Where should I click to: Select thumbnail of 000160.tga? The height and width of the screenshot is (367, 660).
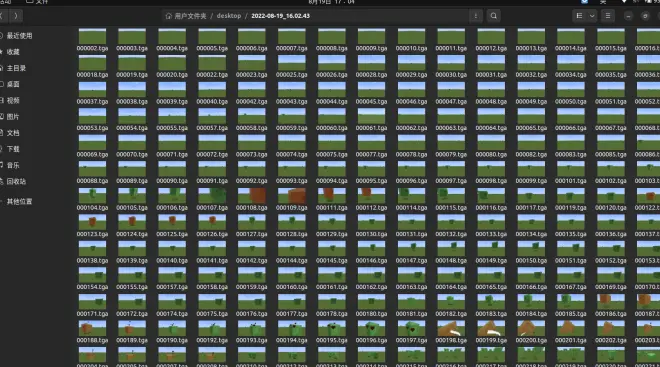tap(292, 275)
